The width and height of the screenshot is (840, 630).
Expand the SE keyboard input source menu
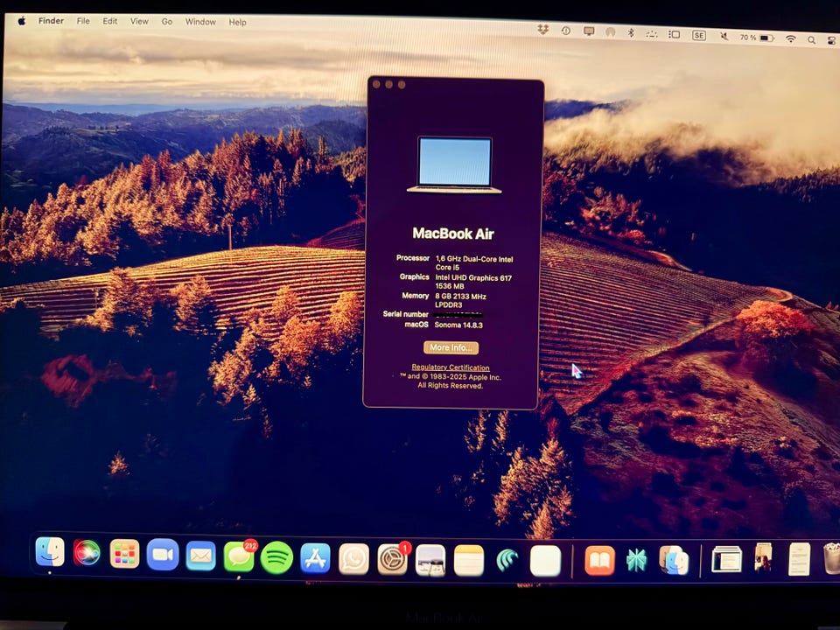[x=698, y=36]
